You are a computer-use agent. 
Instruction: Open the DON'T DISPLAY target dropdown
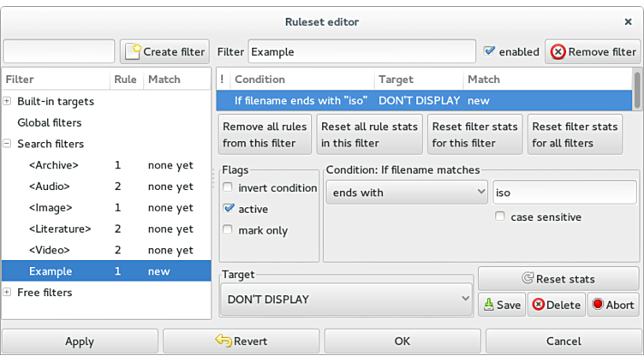pyautogui.click(x=347, y=300)
